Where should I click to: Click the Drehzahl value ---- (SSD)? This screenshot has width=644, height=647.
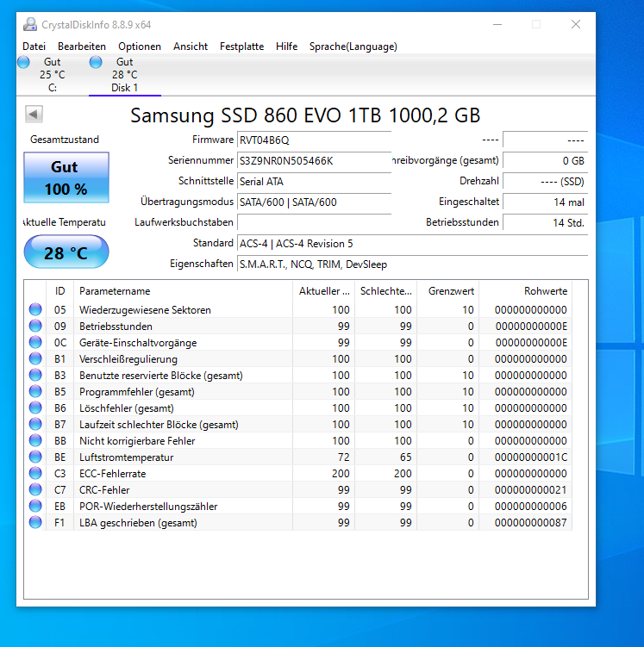(x=545, y=182)
